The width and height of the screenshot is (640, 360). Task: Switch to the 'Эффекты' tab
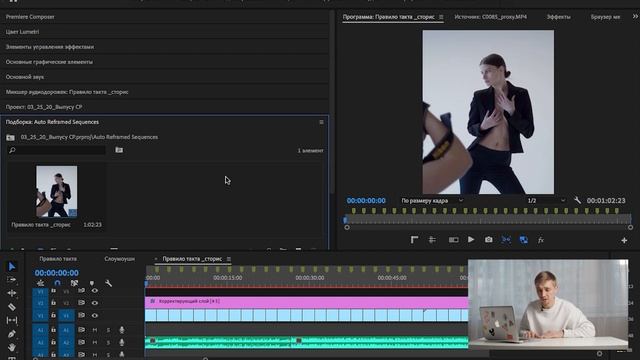coord(558,17)
